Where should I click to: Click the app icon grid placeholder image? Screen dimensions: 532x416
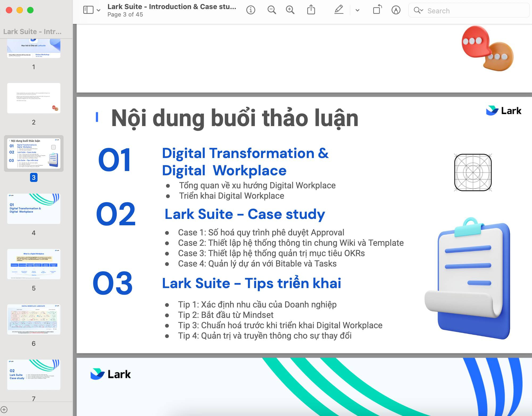coord(473,172)
